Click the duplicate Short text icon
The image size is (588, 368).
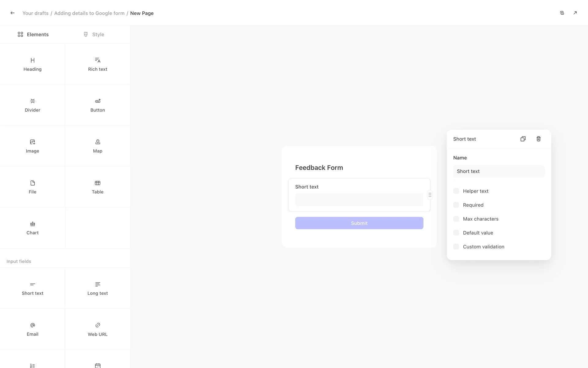coord(523,139)
